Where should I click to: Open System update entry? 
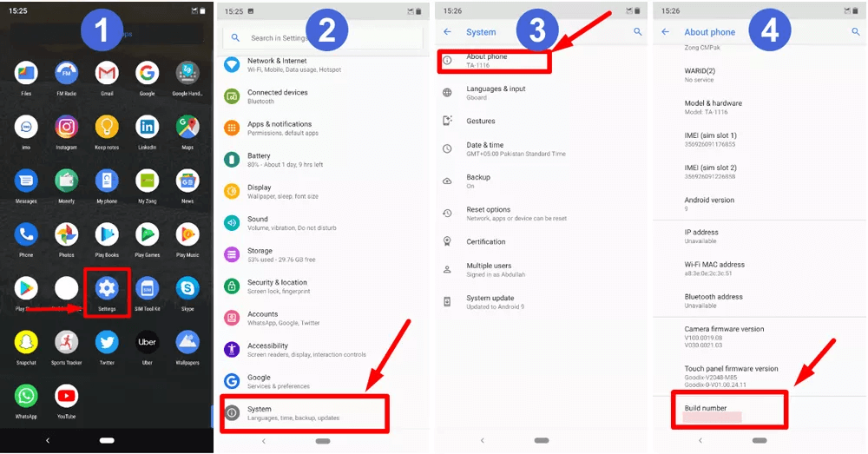542,302
